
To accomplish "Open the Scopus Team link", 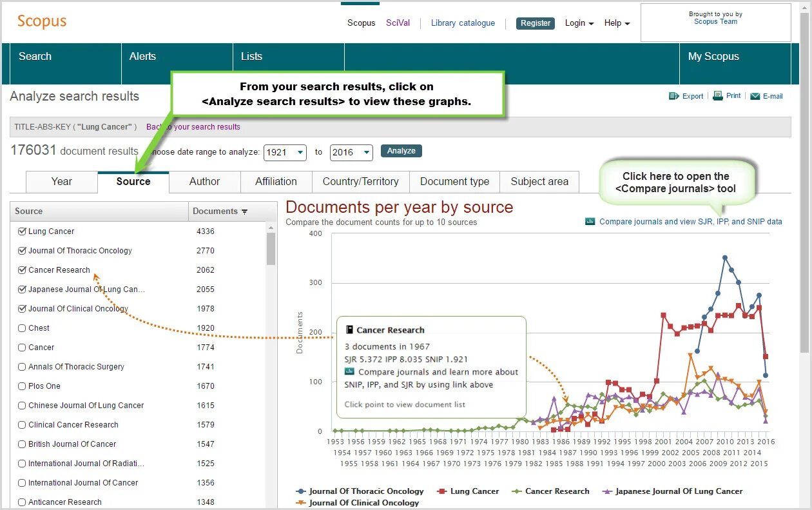I will 716,21.
